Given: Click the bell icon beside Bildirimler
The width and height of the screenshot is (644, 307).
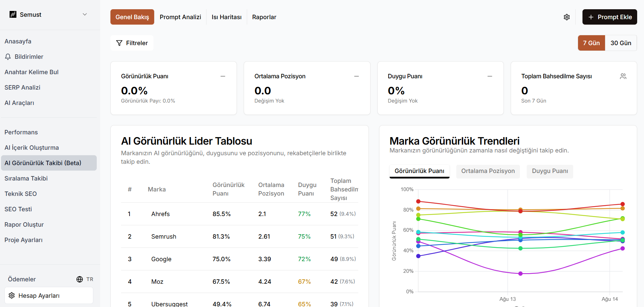Looking at the screenshot, I should click(x=8, y=57).
